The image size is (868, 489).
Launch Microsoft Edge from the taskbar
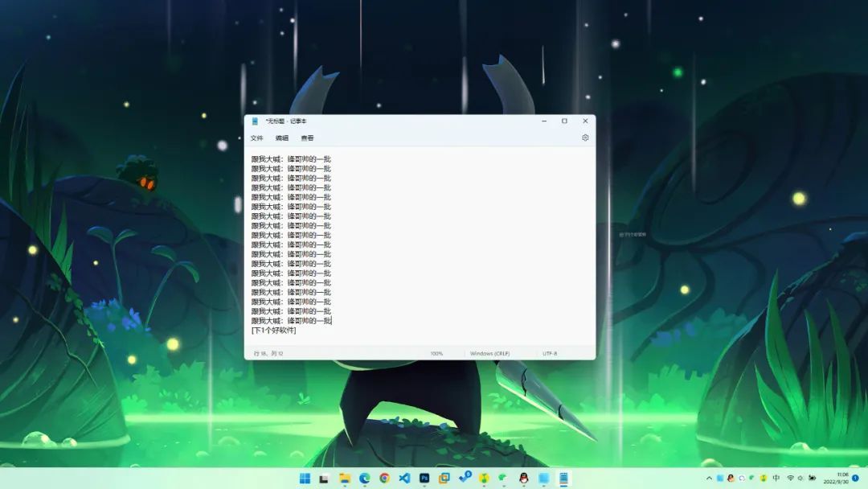(x=364, y=479)
